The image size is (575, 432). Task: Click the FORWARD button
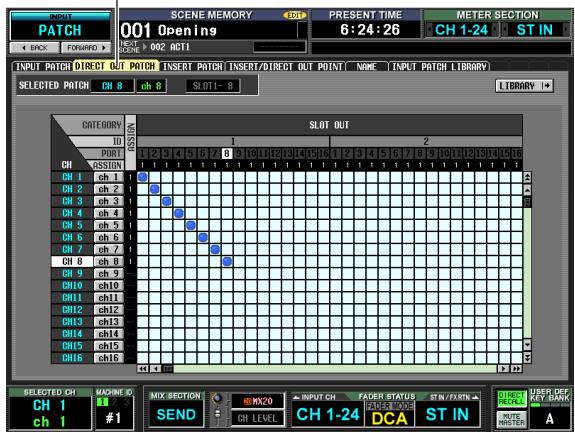(86, 48)
